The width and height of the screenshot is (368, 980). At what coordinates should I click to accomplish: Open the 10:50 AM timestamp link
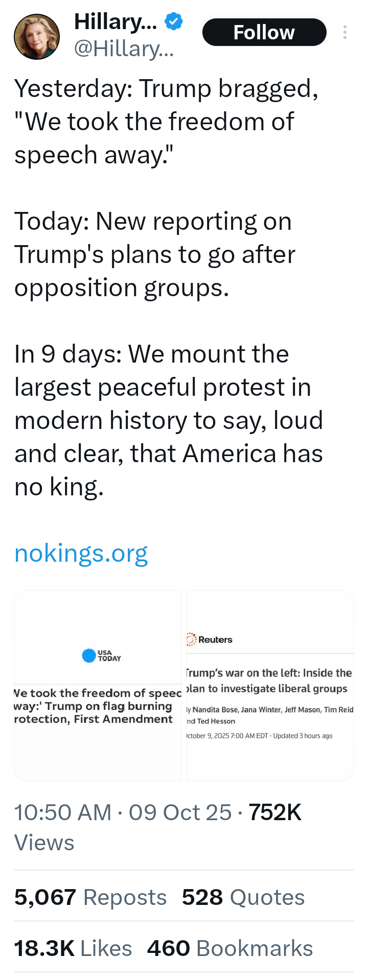point(63,812)
